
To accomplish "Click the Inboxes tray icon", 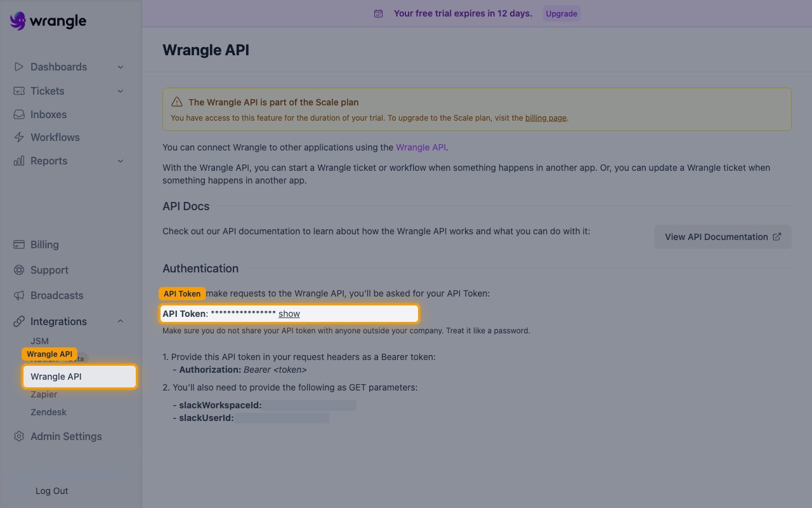I will (19, 114).
